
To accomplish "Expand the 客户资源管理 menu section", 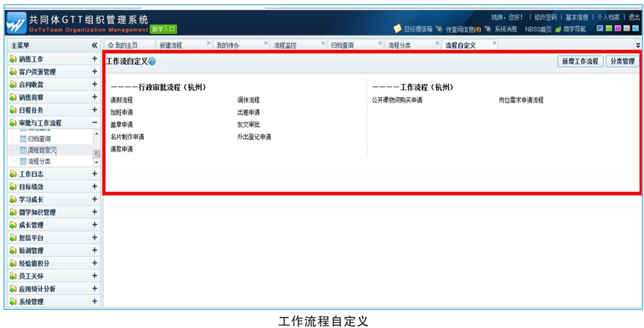I will pos(94,72).
